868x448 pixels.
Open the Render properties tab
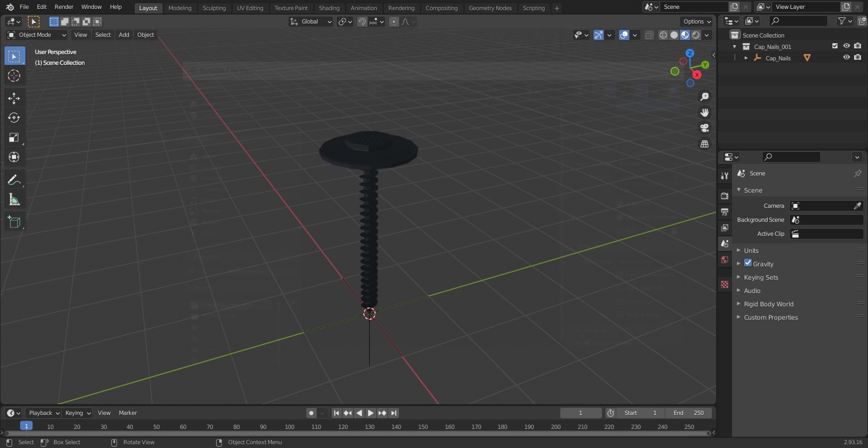tap(724, 196)
